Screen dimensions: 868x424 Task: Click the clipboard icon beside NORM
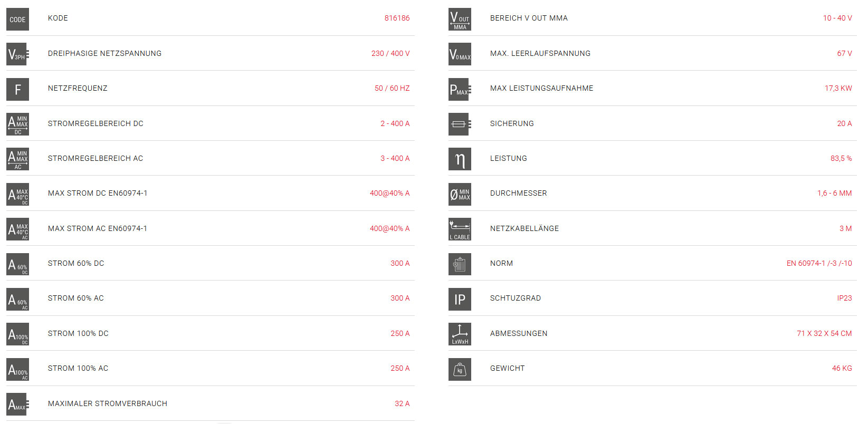click(460, 264)
